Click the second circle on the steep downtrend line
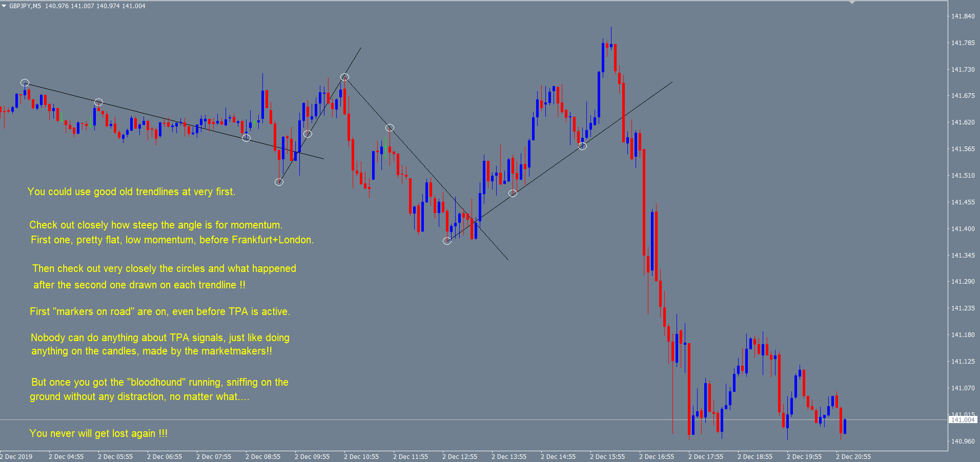The height and width of the screenshot is (462, 980). [390, 128]
